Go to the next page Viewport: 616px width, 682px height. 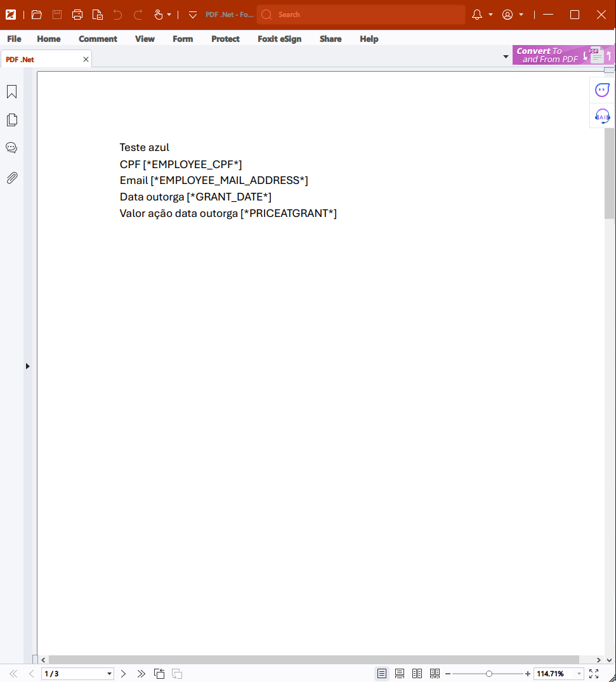point(123,673)
